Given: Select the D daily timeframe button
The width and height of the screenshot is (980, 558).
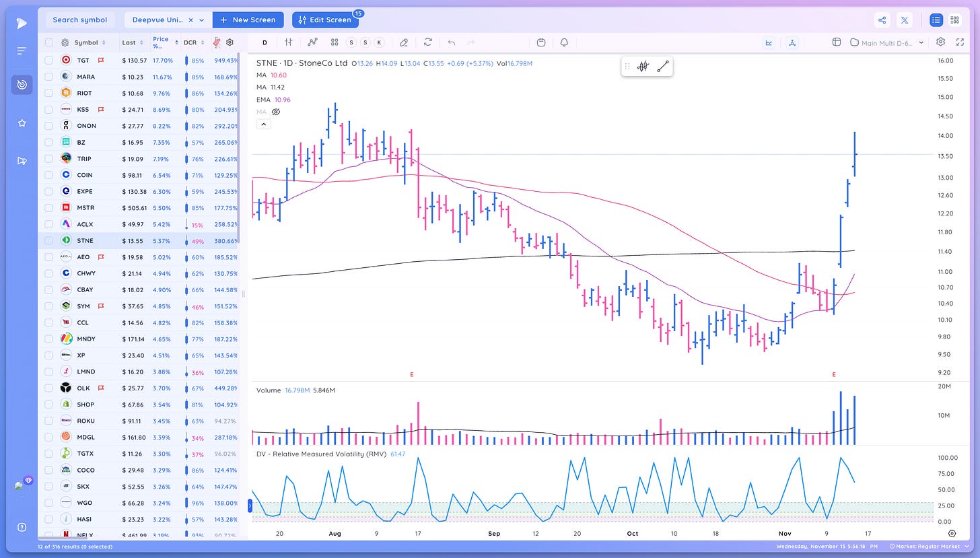Looking at the screenshot, I should click(x=265, y=42).
